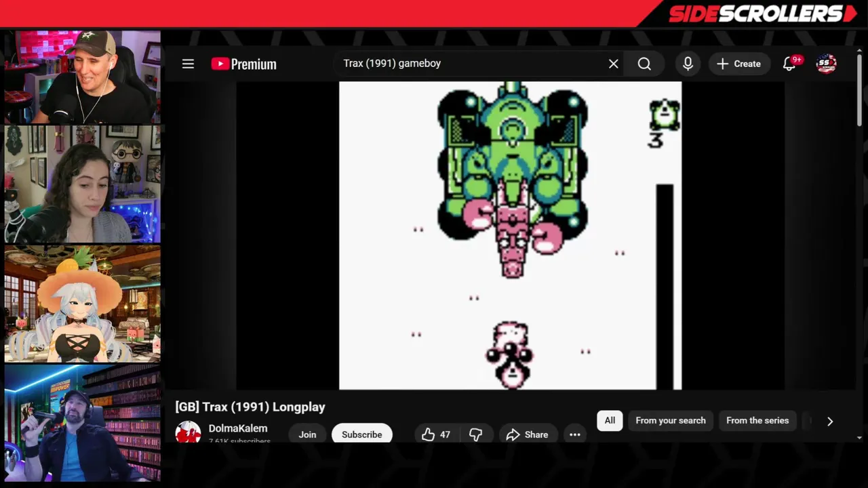Screen dimensions: 868x488
Task: Show more filter chips with right chevron
Action: 830,421
